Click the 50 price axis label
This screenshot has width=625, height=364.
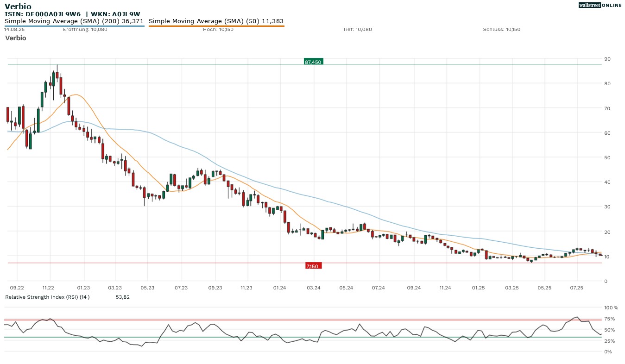607,157
